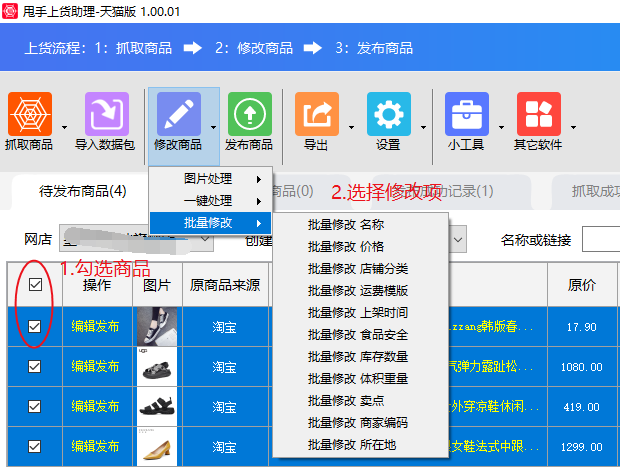Choose 批量修改 店铺分类

point(361,269)
